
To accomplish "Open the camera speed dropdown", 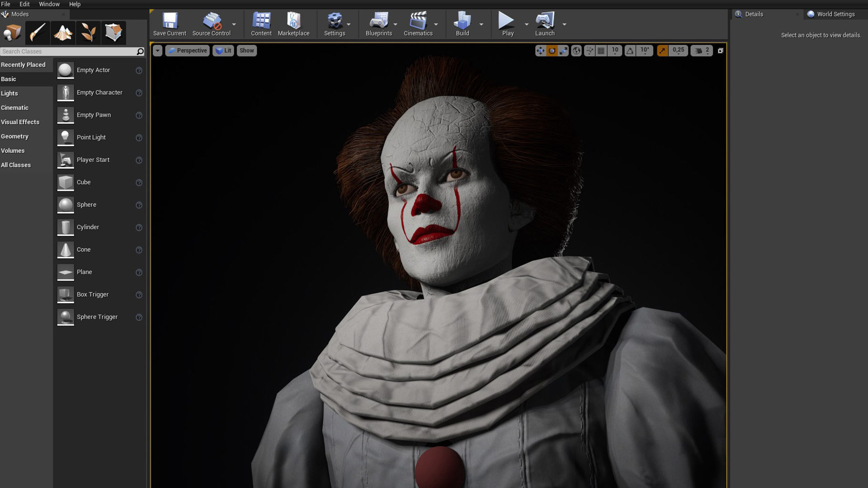I will (x=702, y=51).
